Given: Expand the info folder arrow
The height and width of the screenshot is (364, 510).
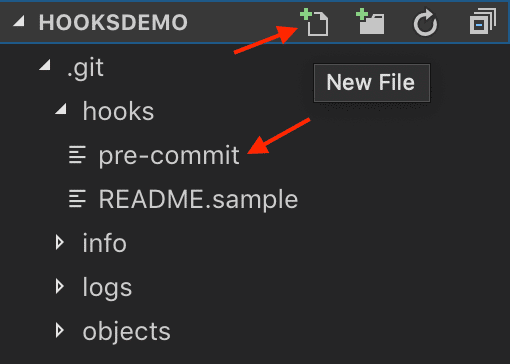Looking at the screenshot, I should click(60, 242).
